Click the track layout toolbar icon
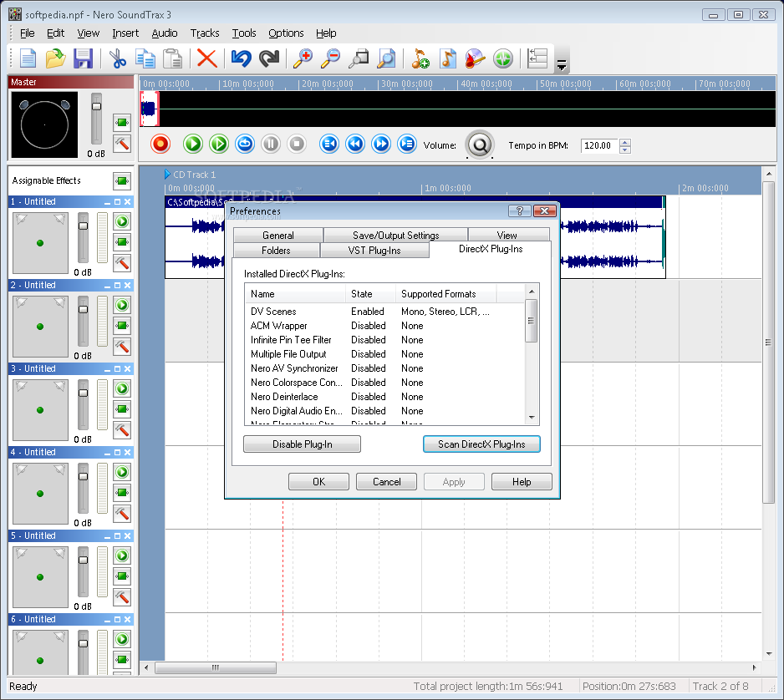This screenshot has height=700, width=784. tap(537, 59)
